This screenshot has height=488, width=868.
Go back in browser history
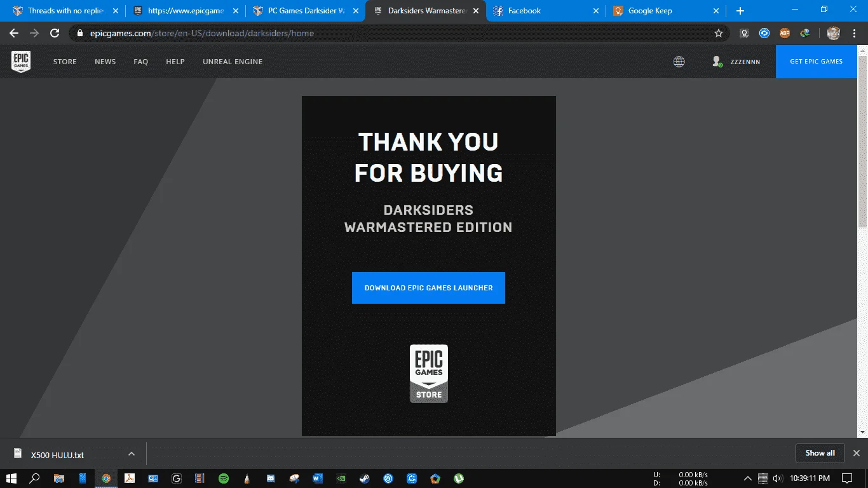coord(14,33)
